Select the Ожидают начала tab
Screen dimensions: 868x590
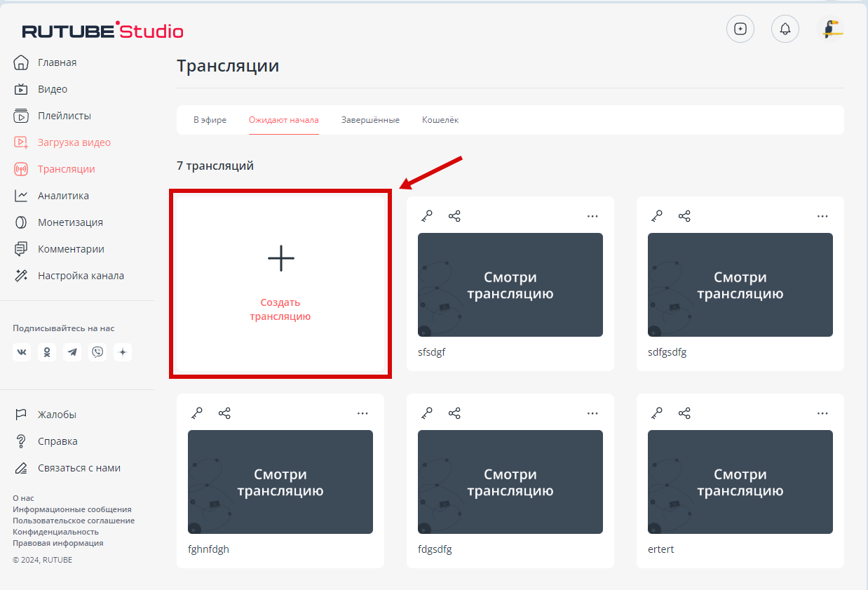(284, 120)
